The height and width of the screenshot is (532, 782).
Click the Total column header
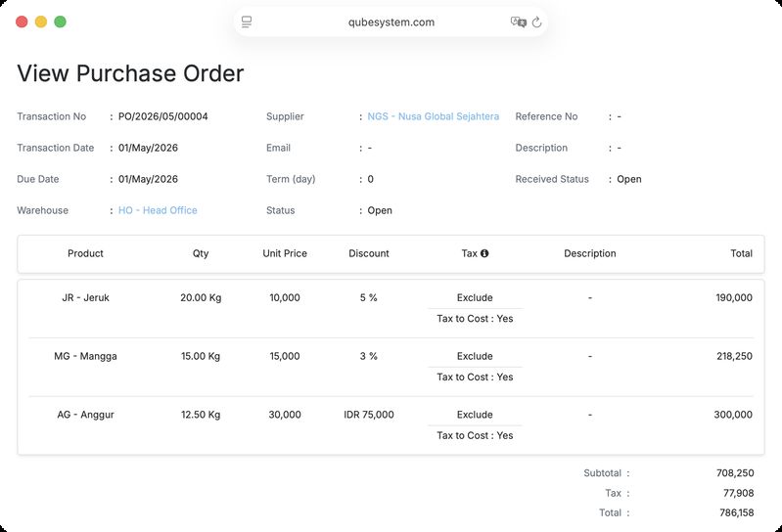pos(741,253)
